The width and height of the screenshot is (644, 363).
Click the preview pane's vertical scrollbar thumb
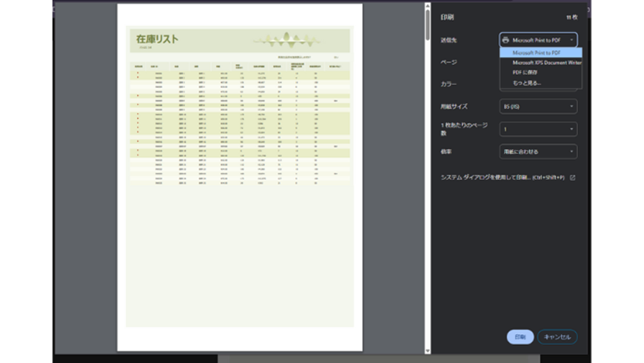(x=427, y=25)
